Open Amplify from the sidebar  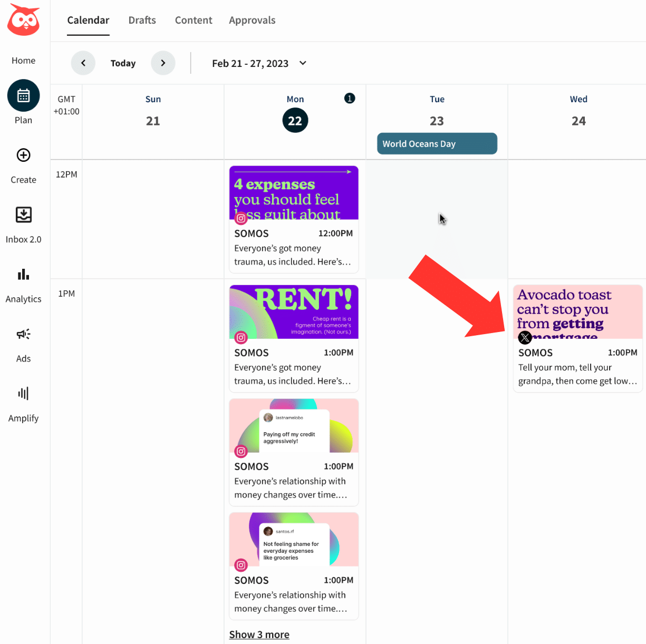(23, 393)
